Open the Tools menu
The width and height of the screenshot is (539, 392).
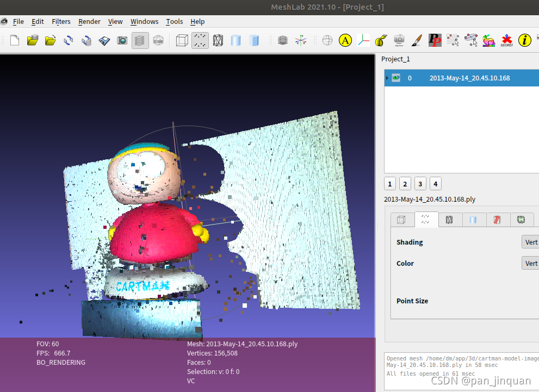(174, 22)
